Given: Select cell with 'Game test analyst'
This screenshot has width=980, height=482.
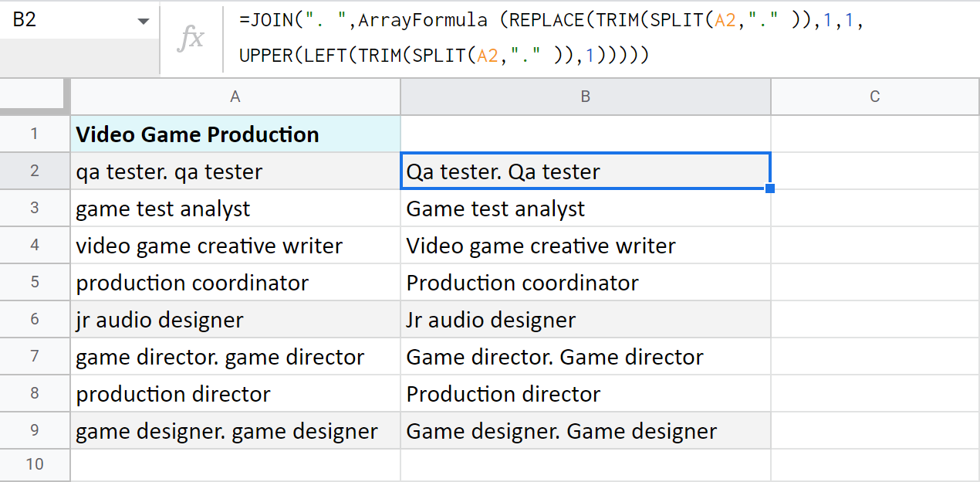Looking at the screenshot, I should click(x=585, y=209).
